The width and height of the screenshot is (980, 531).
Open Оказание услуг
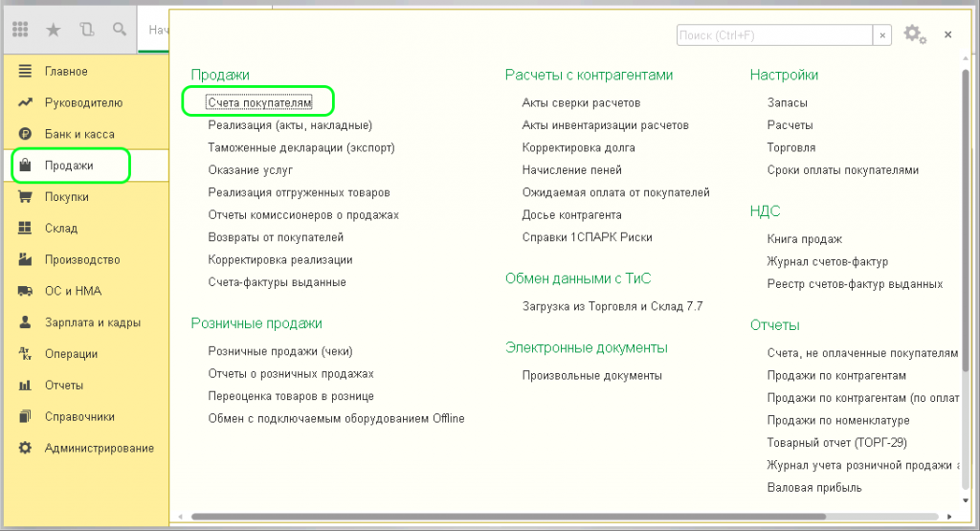250,170
